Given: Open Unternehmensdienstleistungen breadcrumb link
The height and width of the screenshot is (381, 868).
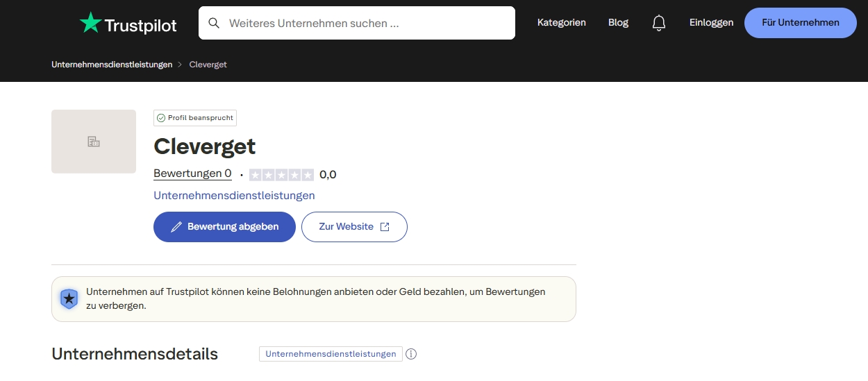Looking at the screenshot, I should coord(112,65).
